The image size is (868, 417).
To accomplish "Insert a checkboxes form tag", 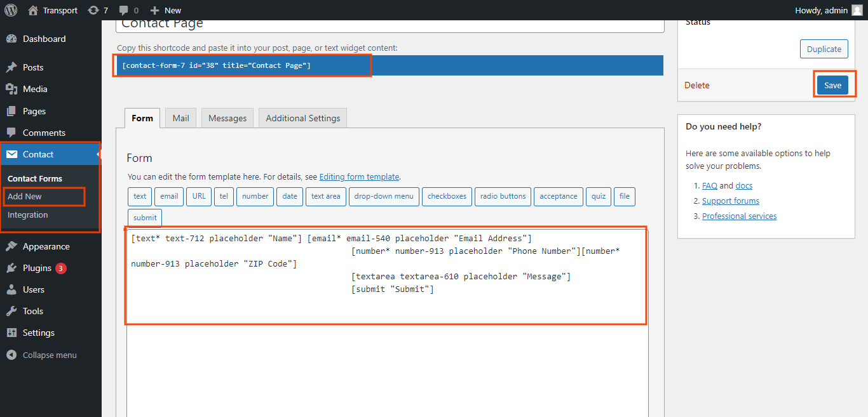I will click(x=447, y=196).
